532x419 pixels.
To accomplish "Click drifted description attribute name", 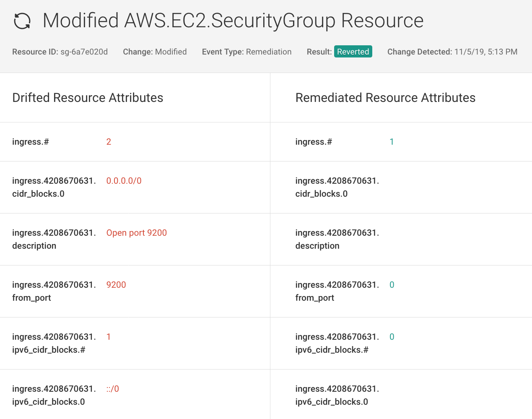I will click(x=54, y=239).
